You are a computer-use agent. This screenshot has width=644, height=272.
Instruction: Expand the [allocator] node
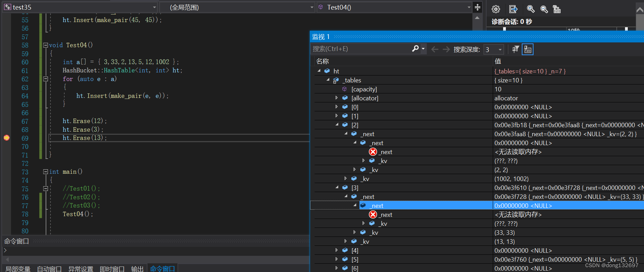point(337,98)
